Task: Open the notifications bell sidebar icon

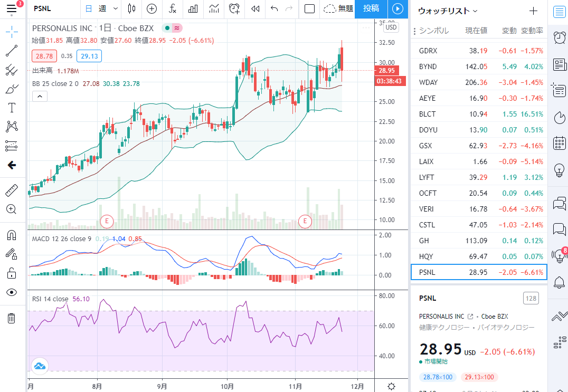Action: [560, 282]
